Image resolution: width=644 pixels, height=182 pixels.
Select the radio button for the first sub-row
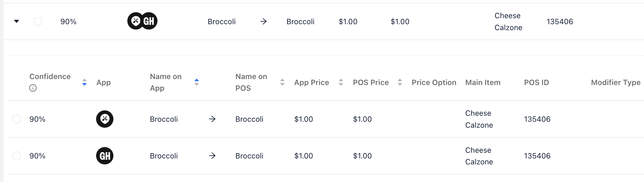click(x=16, y=119)
